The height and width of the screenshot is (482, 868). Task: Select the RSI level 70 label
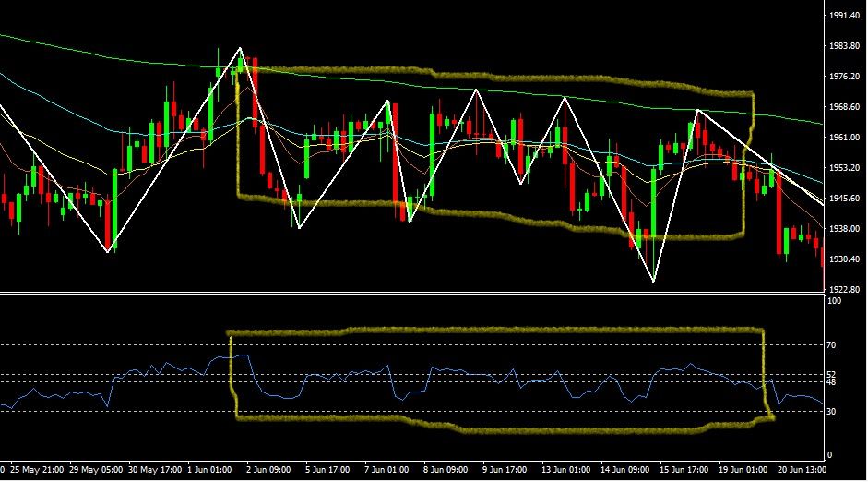coord(831,345)
